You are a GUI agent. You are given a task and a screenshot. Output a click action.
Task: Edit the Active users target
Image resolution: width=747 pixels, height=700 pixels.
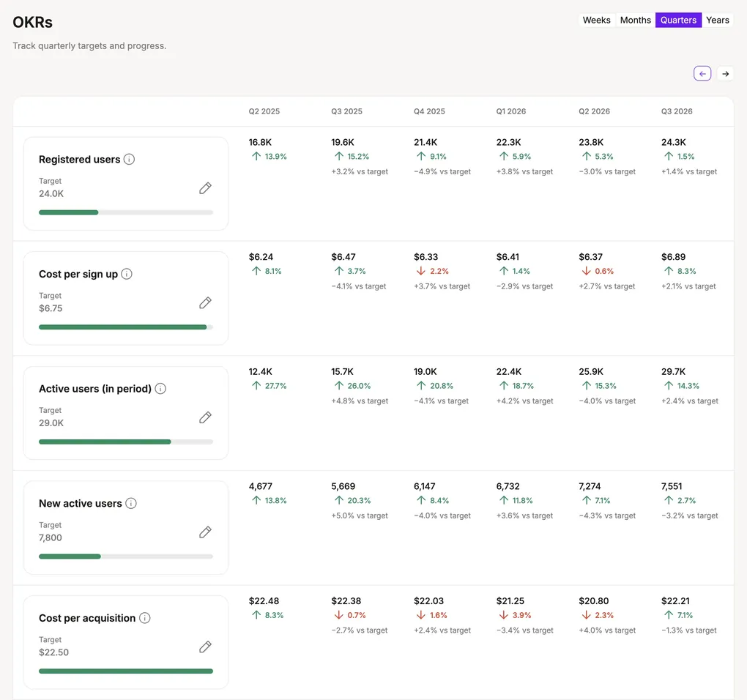[x=205, y=417]
